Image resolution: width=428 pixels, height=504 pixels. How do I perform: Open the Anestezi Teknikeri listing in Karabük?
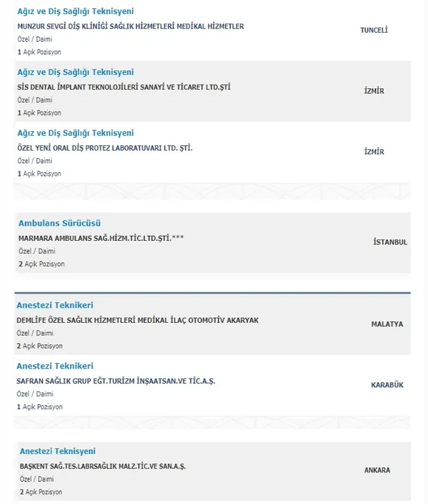click(x=54, y=366)
